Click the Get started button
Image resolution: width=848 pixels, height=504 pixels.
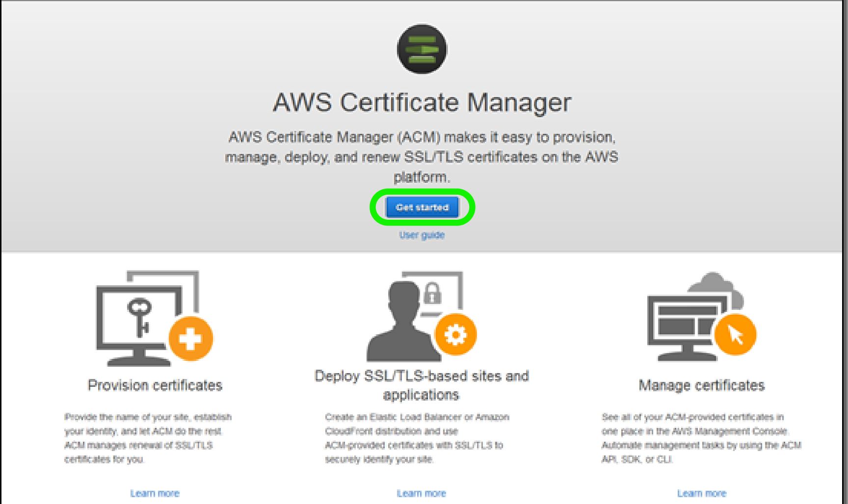[422, 207]
